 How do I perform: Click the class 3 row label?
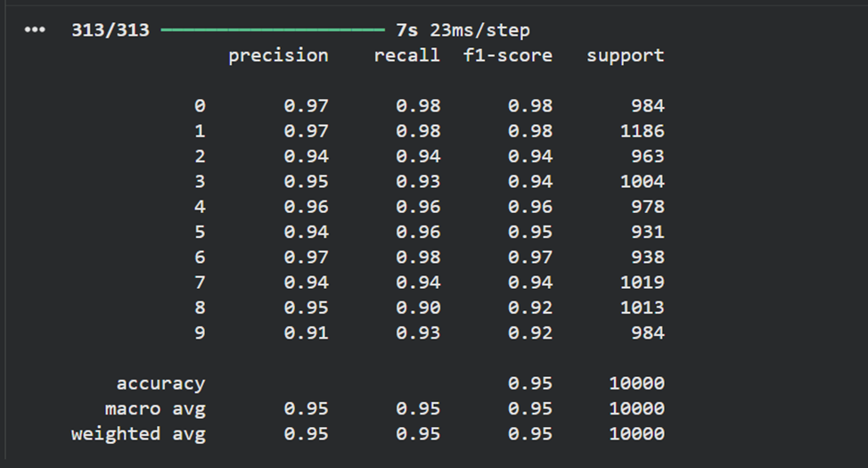tap(200, 181)
